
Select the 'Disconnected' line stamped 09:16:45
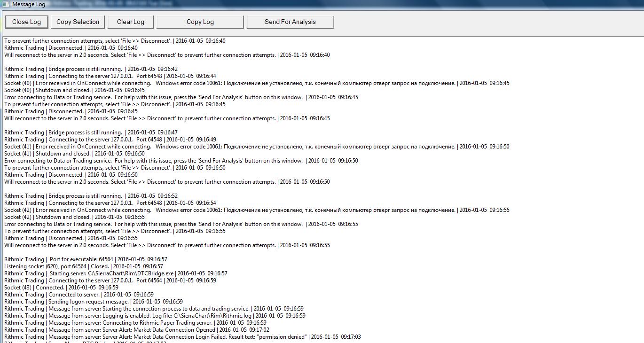tap(71, 111)
